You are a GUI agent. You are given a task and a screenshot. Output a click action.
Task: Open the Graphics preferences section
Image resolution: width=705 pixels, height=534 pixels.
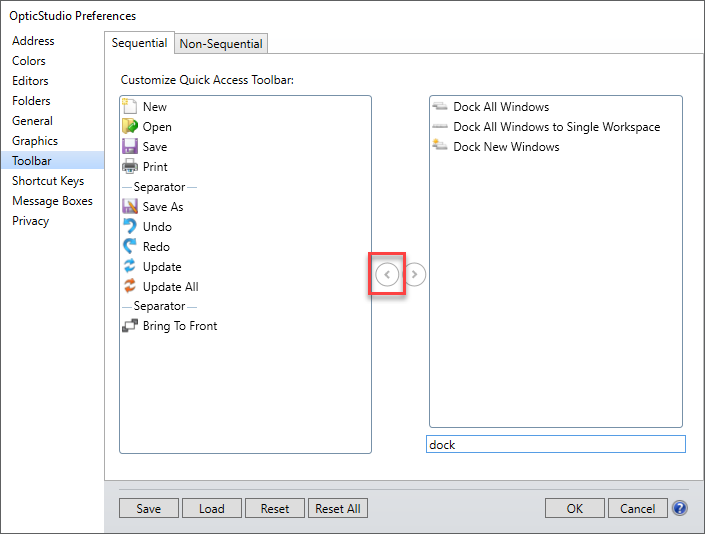click(35, 141)
